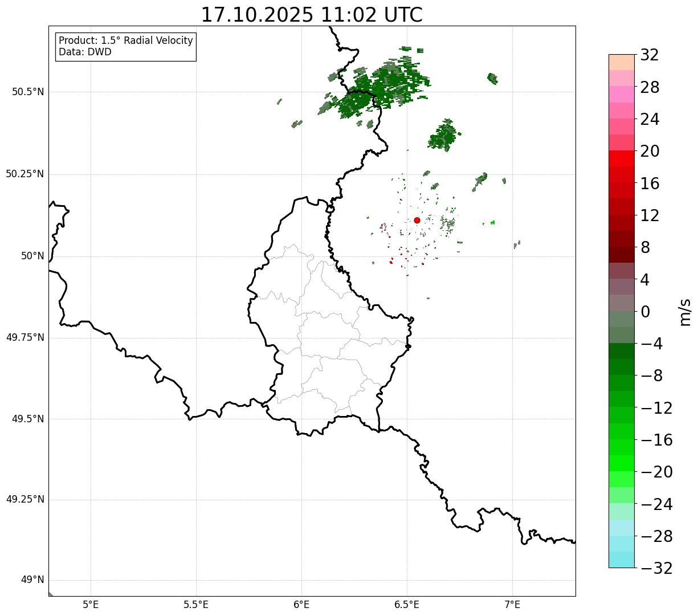The width and height of the screenshot is (698, 616).
Task: Click the colorbar tick label 28
Action: (650, 87)
